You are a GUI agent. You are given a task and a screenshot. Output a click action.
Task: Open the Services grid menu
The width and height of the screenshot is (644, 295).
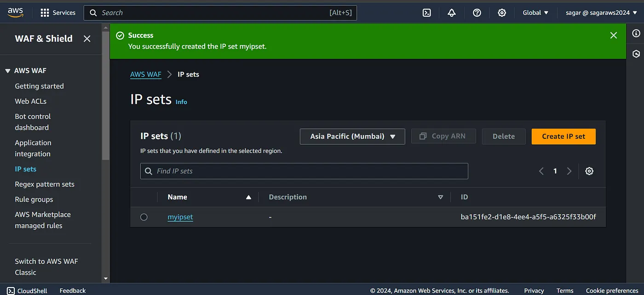point(58,13)
